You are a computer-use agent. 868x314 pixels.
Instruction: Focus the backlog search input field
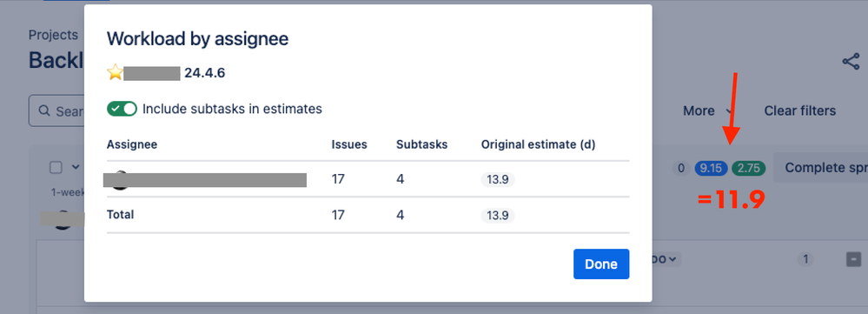click(57, 110)
